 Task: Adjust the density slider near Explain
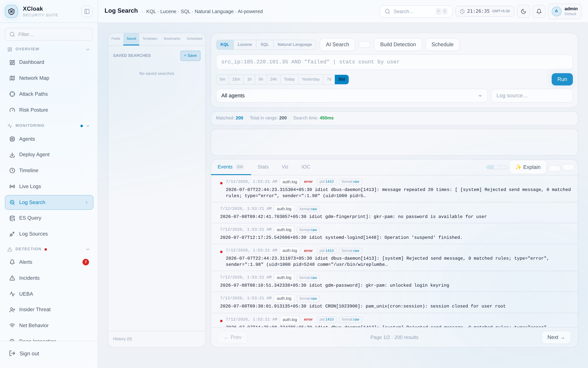point(497,167)
